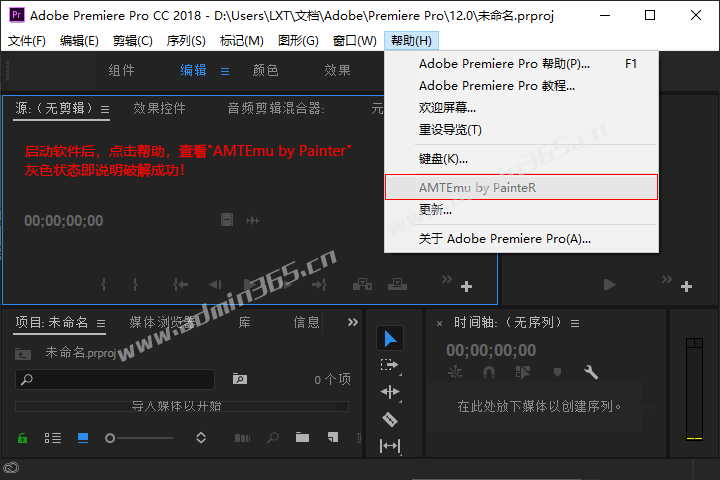Image resolution: width=720 pixels, height=480 pixels.
Task: Open the sort icons menu in project panel
Action: pos(201,438)
